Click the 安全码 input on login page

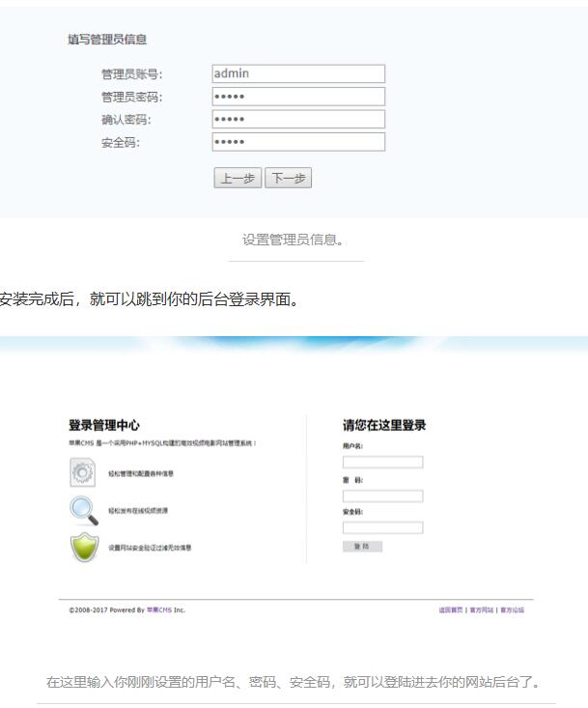point(382,527)
